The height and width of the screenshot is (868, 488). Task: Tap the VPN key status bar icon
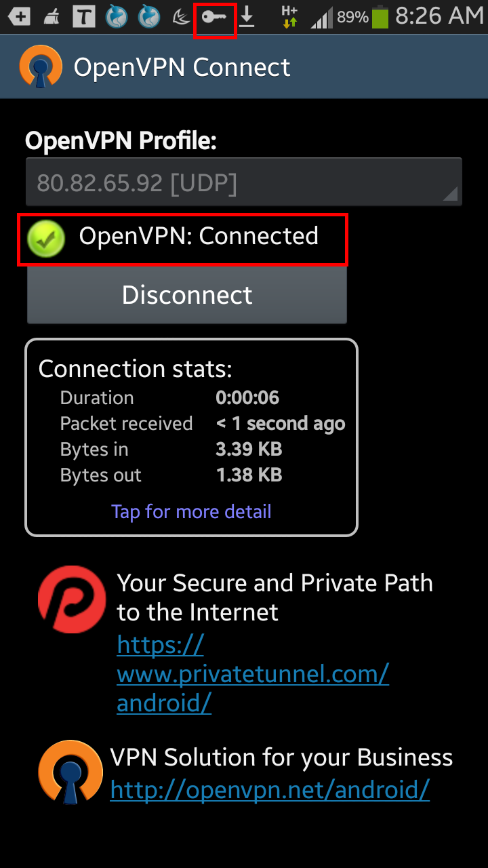(x=214, y=18)
